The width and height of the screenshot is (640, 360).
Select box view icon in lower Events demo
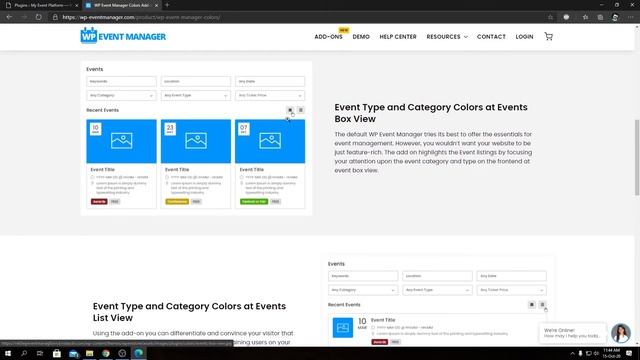coord(531,304)
